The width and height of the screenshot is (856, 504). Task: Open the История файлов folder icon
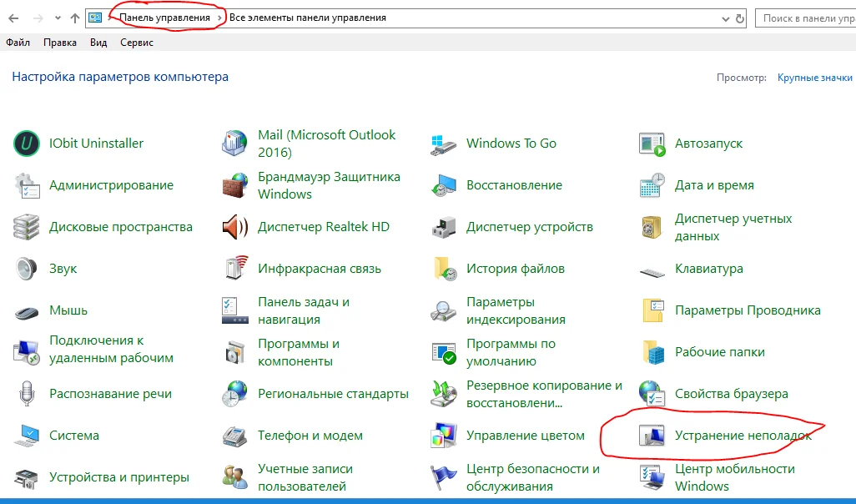point(445,269)
